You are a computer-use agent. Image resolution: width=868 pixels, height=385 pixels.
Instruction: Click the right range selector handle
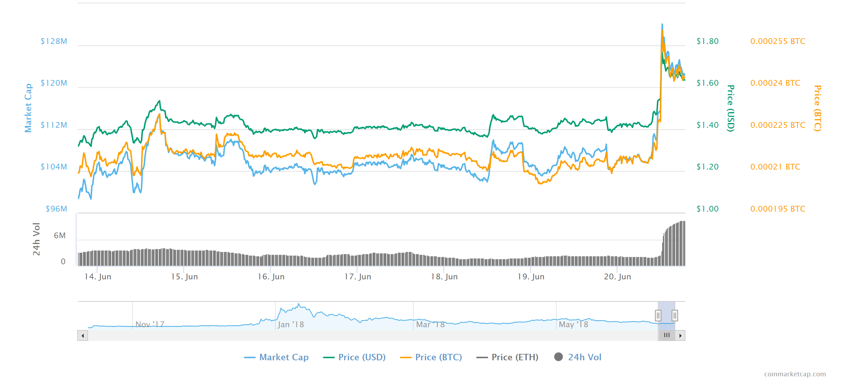click(x=675, y=316)
